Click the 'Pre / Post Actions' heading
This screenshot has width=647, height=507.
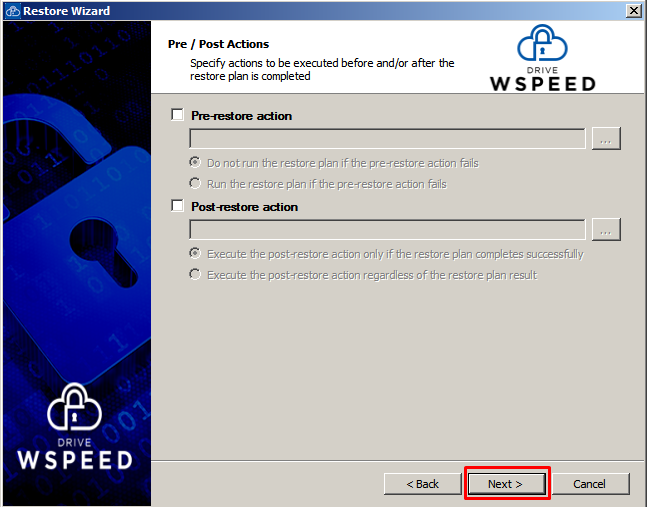pos(218,44)
